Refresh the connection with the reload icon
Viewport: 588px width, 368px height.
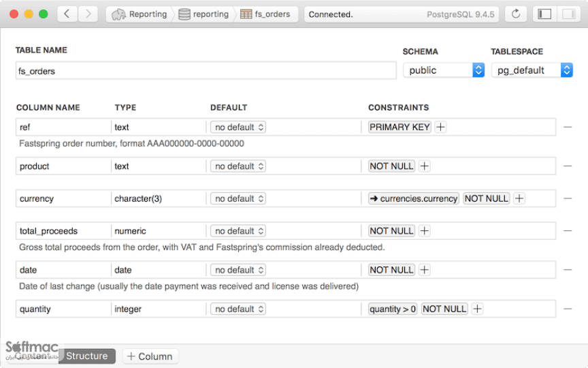[x=516, y=14]
